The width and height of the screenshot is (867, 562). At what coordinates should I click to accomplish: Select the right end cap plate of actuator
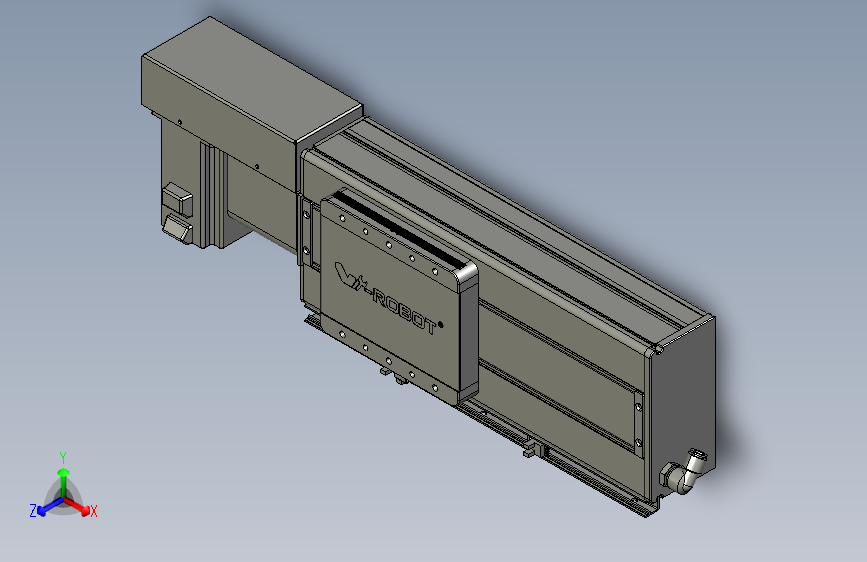[x=684, y=409]
